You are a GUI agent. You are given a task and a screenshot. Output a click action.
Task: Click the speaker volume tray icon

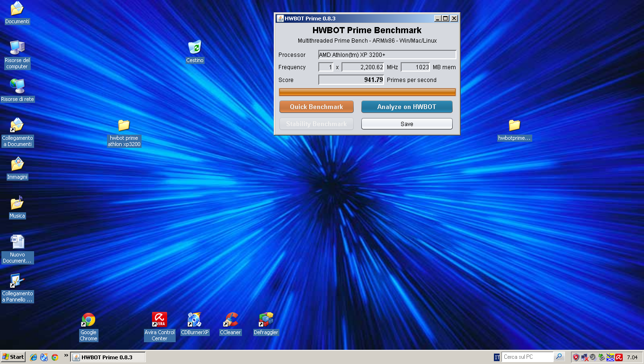[593, 357]
